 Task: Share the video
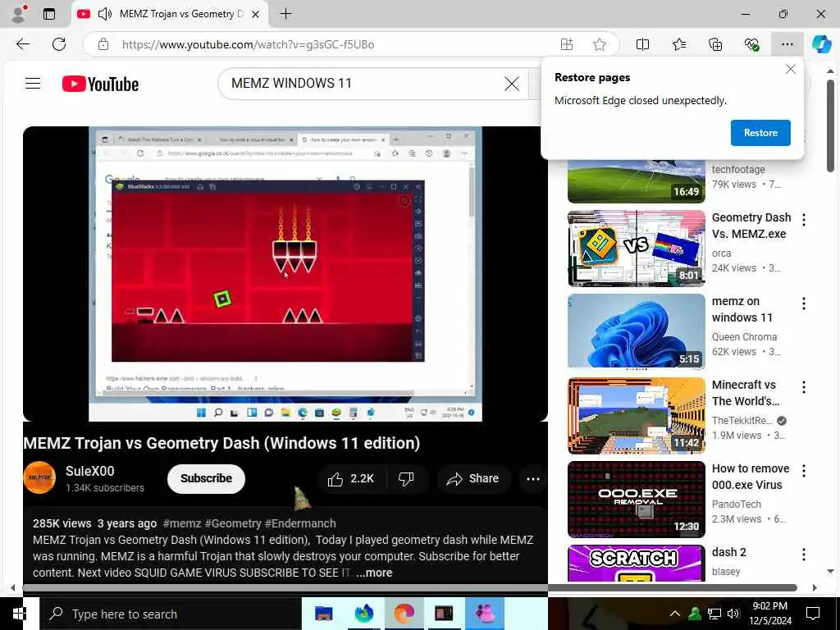click(473, 479)
